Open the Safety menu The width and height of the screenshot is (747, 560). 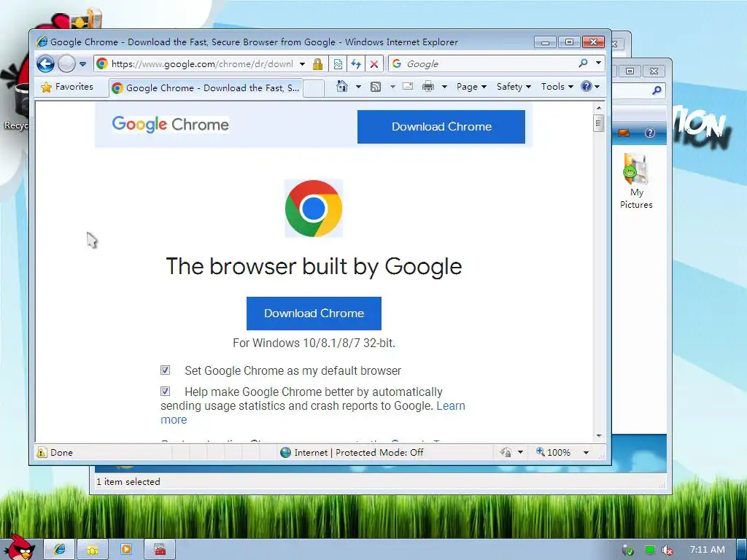514,87
